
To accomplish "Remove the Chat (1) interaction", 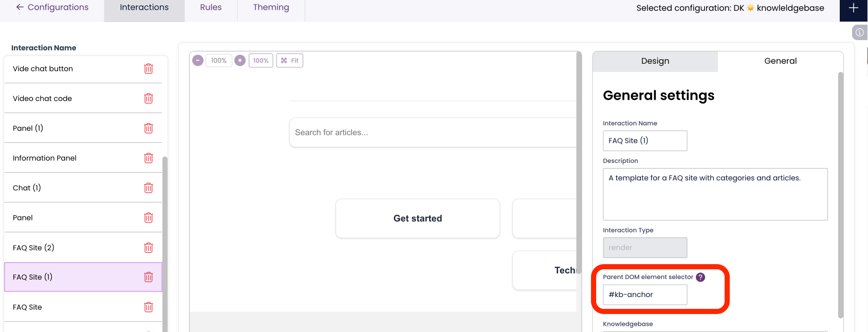I will coord(149,188).
